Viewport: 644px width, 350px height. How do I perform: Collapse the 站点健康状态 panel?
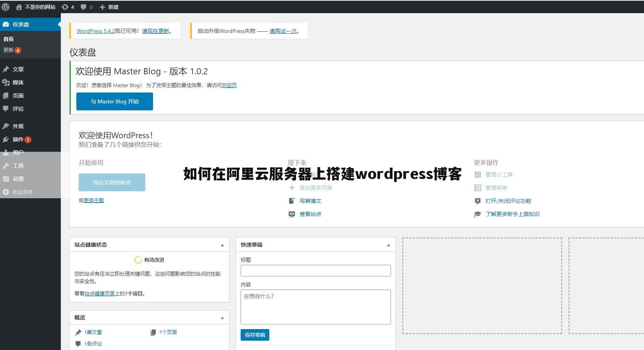click(222, 245)
